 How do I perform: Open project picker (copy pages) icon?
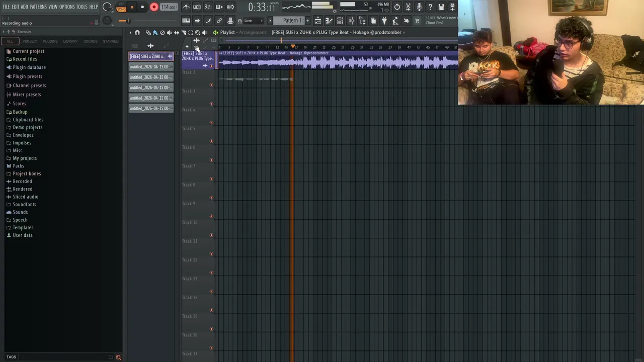click(373, 21)
